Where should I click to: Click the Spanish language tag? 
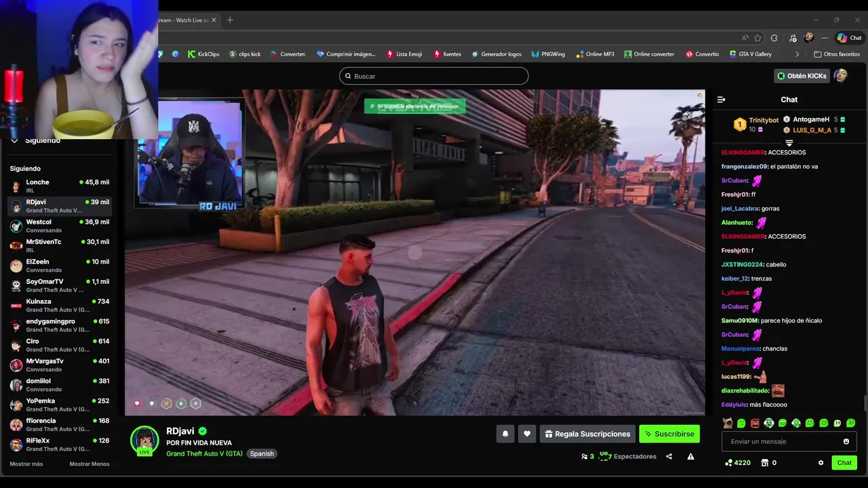click(x=262, y=453)
